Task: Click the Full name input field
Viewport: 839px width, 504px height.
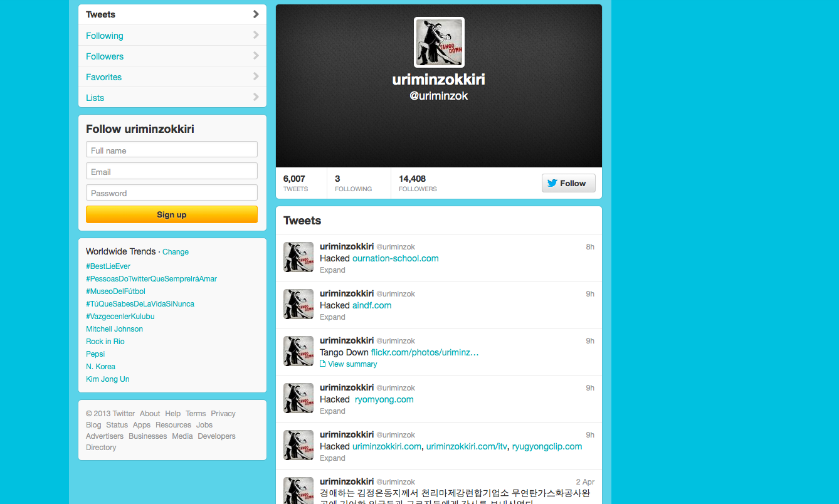Action: point(172,150)
